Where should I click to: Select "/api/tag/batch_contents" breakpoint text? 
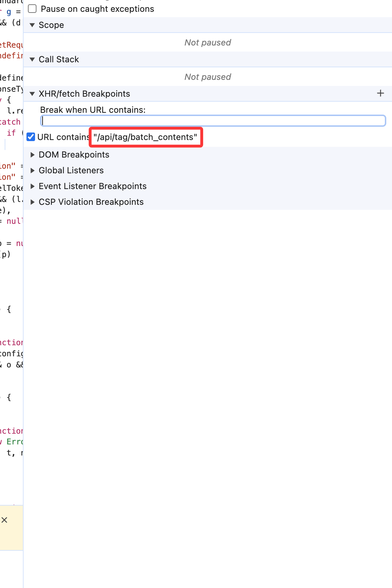[x=145, y=137]
